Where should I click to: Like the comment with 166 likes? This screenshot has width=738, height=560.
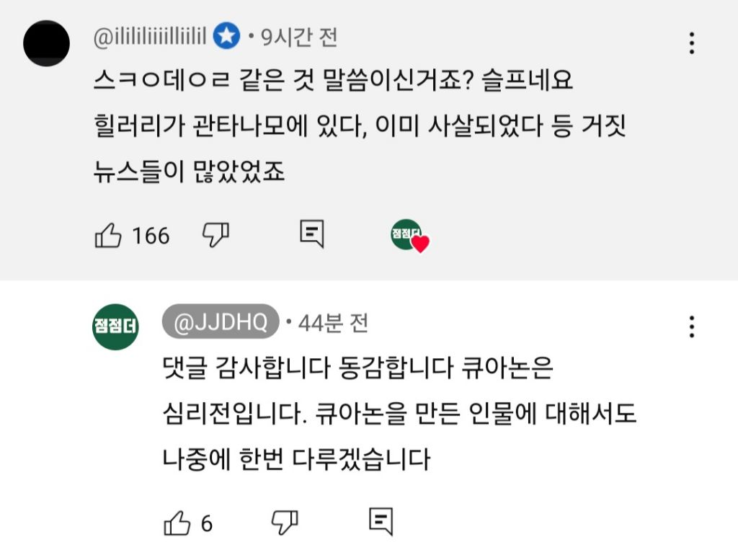coord(108,235)
